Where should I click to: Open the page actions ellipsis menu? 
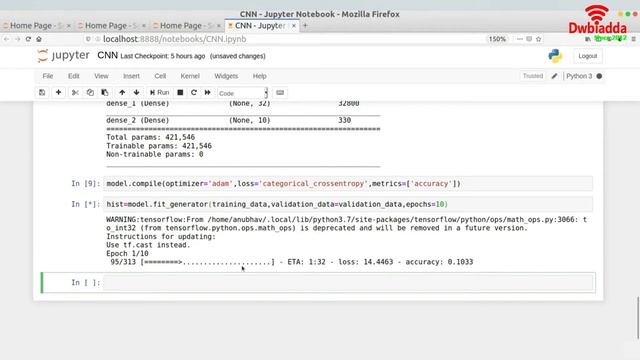[520, 39]
